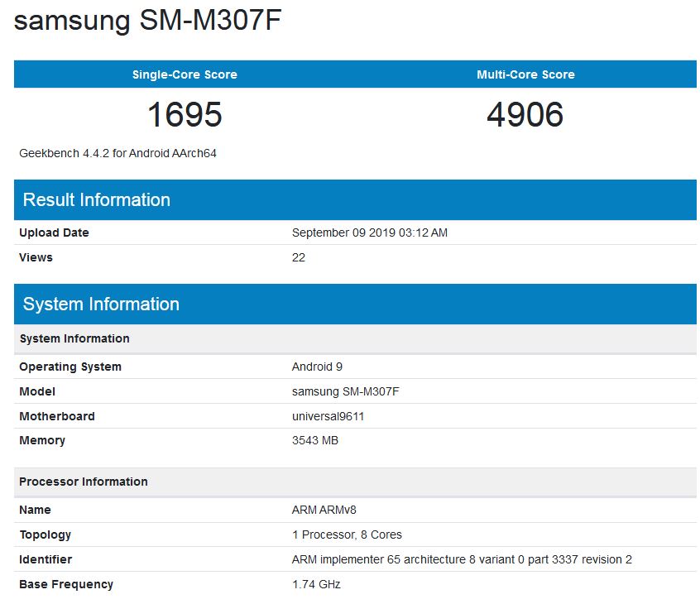Click the Memory label
Image resolution: width=700 pixels, height=604 pixels.
pyautogui.click(x=42, y=441)
